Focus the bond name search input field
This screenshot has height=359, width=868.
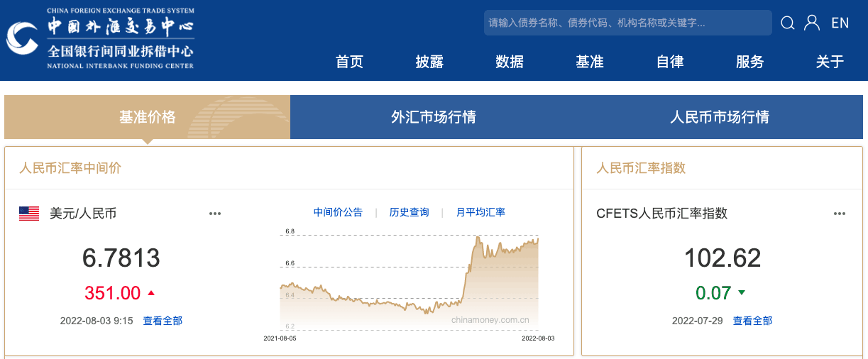(628, 23)
